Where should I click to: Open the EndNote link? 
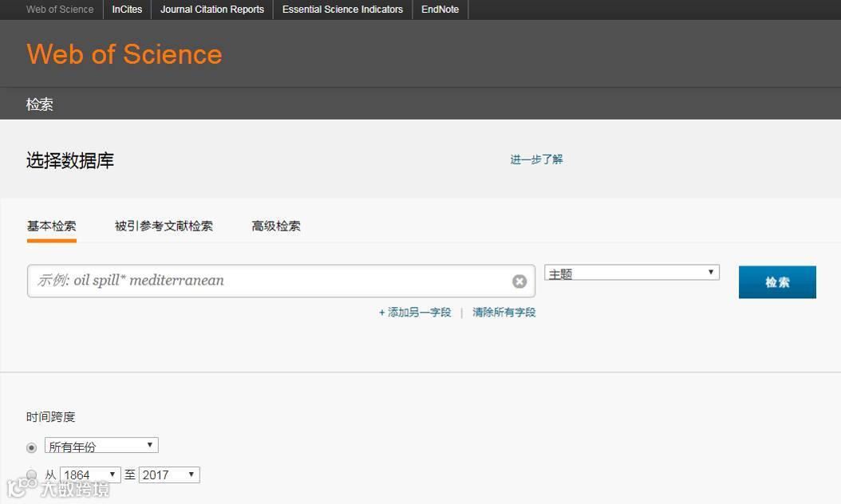440,9
